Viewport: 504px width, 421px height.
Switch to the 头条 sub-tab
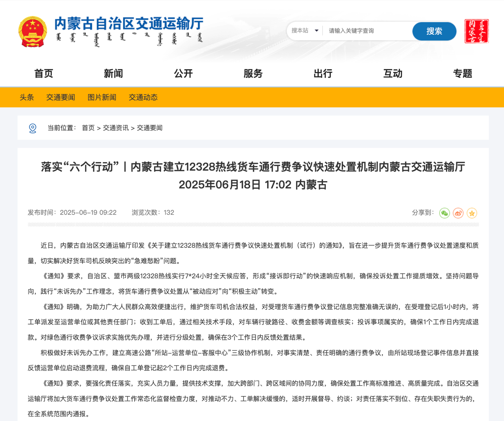point(27,97)
